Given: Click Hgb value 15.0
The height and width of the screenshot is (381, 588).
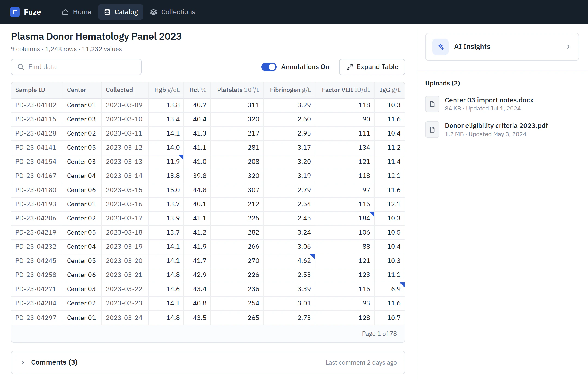Looking at the screenshot, I should pos(166,190).
